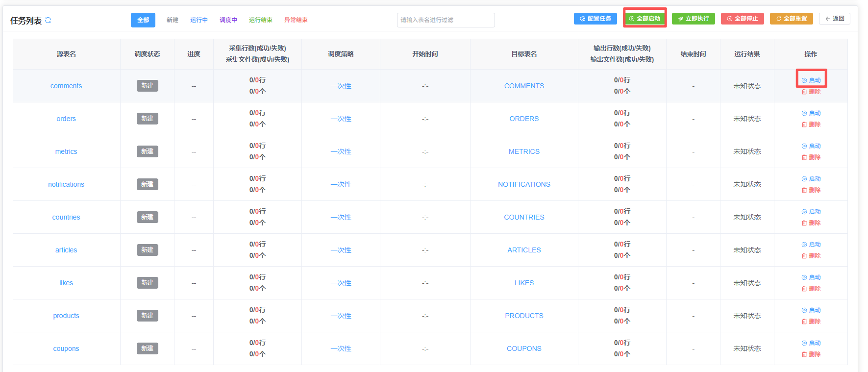This screenshot has height=372, width=868.
Task: Start the notifications task
Action: click(x=811, y=179)
